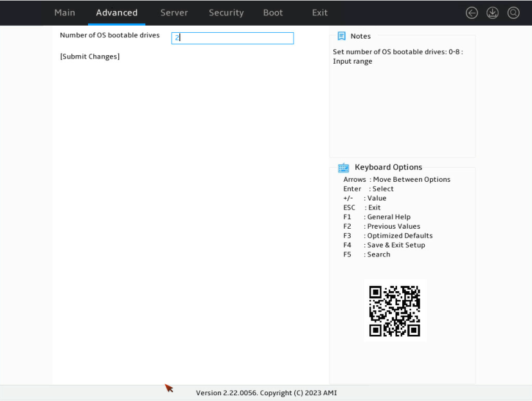Open search via magnifier icon
Image resolution: width=532 pixels, height=401 pixels.
513,13
